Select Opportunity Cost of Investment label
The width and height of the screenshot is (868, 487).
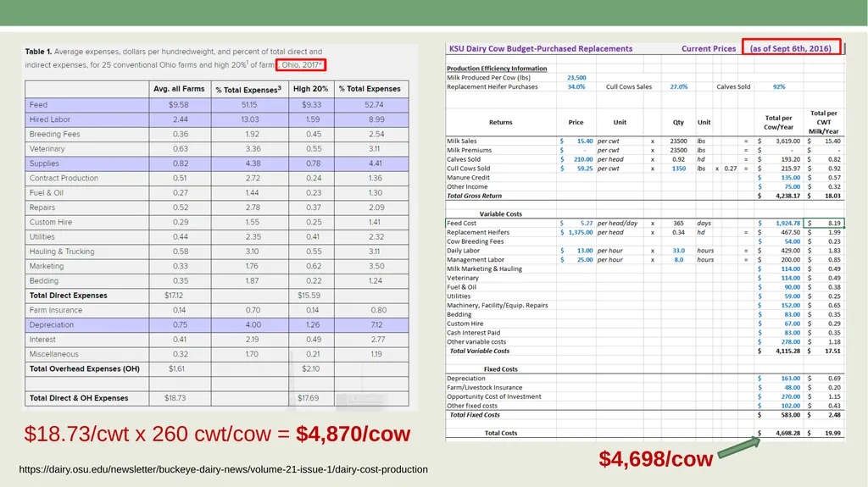coord(494,396)
